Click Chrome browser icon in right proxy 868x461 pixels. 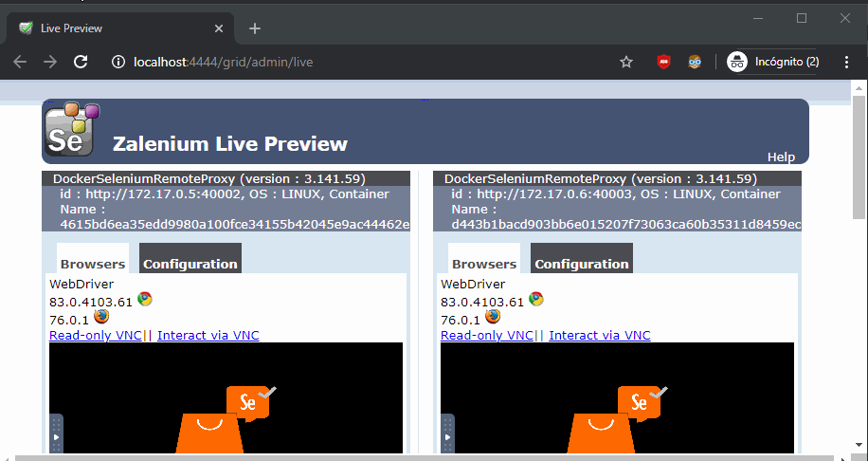point(536,300)
